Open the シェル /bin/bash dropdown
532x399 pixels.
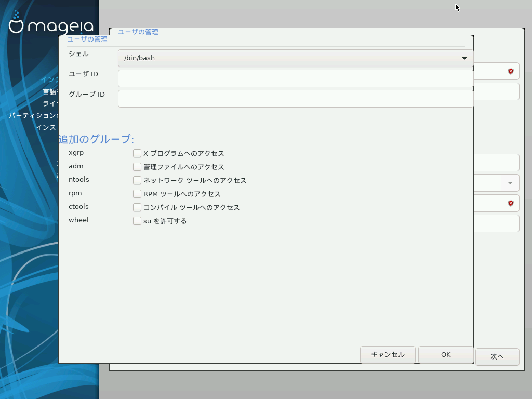(296, 58)
